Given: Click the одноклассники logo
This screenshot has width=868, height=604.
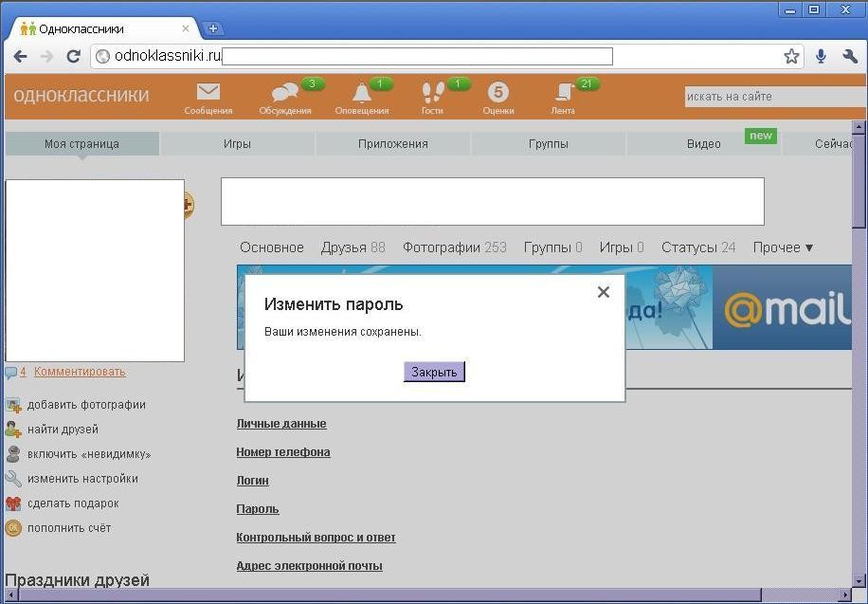Looking at the screenshot, I should (81, 95).
